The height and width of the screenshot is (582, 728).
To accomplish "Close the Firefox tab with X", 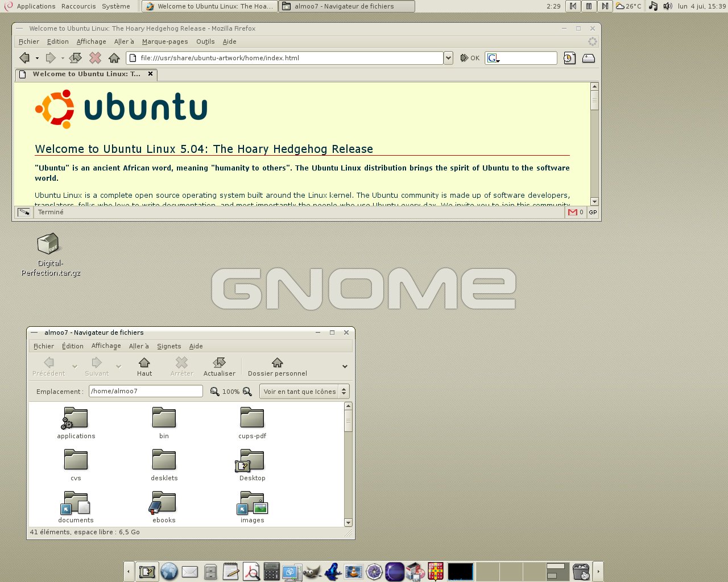I will (150, 74).
